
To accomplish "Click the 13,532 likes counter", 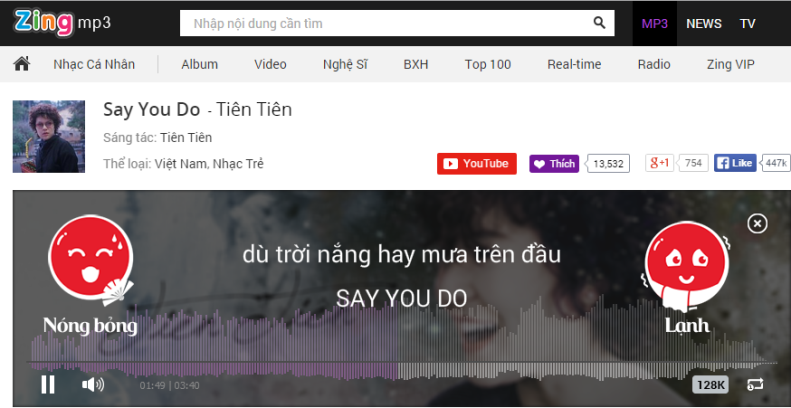I will tap(608, 164).
